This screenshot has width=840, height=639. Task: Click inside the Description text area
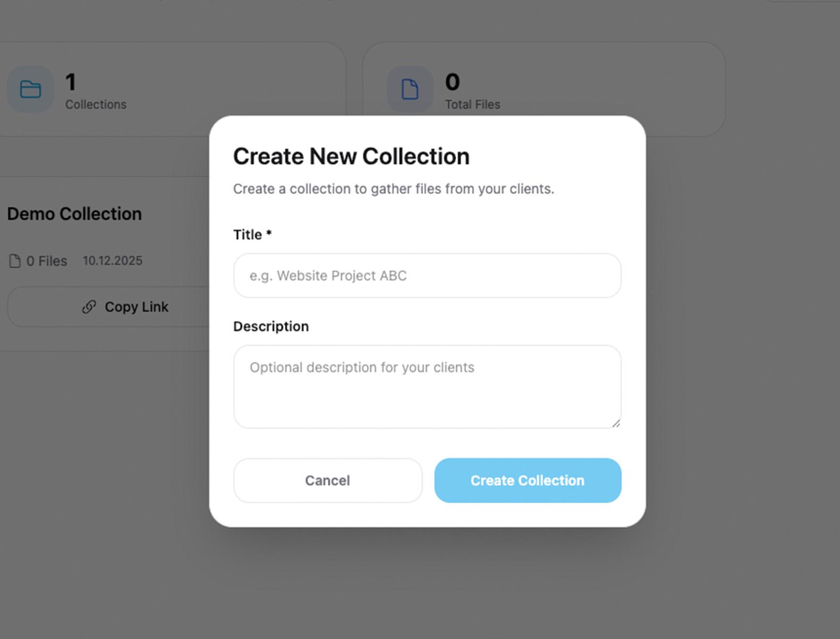tap(426, 386)
